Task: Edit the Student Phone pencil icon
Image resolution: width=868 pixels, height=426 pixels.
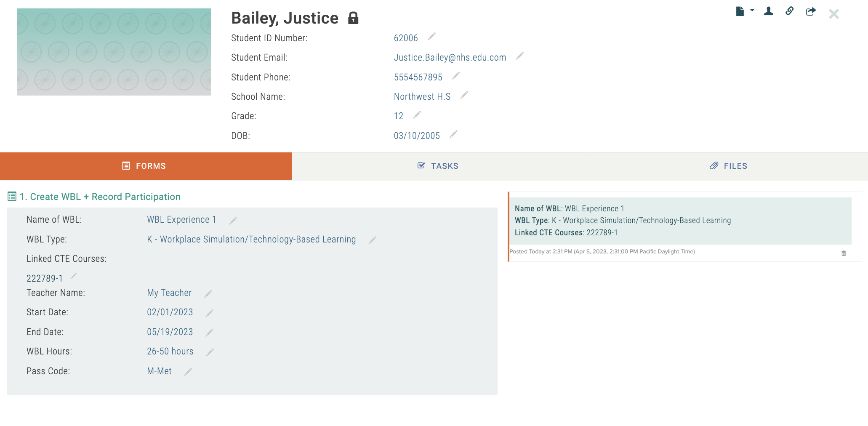Action: (456, 76)
